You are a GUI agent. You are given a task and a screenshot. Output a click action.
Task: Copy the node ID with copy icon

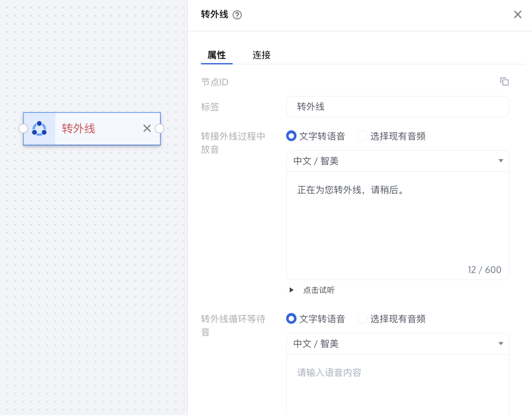click(x=504, y=82)
